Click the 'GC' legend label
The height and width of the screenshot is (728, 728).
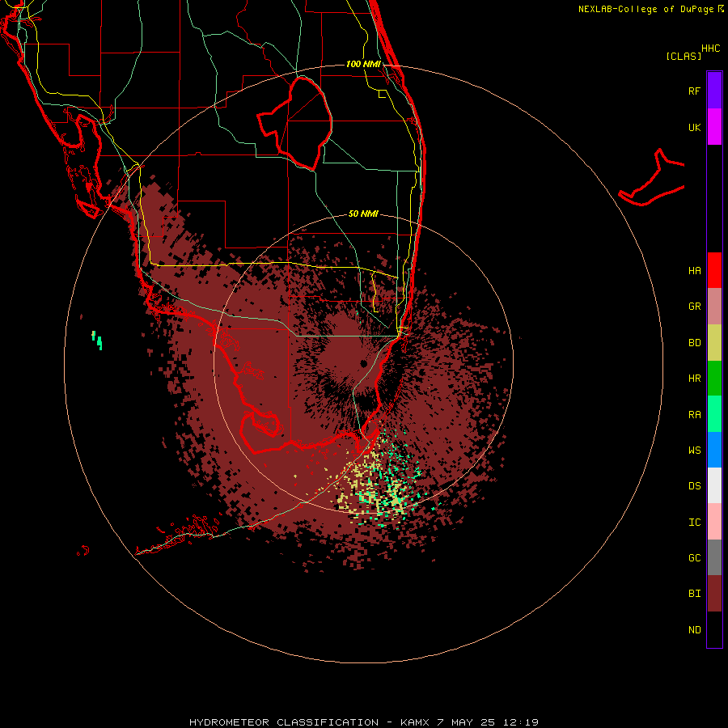[x=694, y=558]
